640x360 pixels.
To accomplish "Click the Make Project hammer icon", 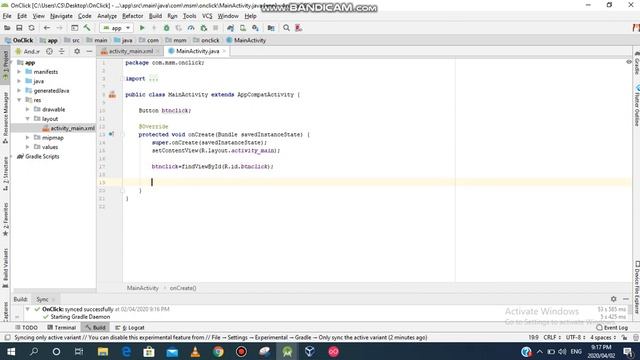I will (x=87, y=28).
